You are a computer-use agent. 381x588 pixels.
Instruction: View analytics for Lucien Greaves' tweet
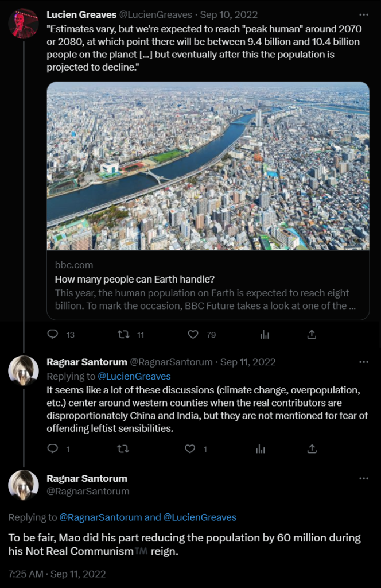265,334
